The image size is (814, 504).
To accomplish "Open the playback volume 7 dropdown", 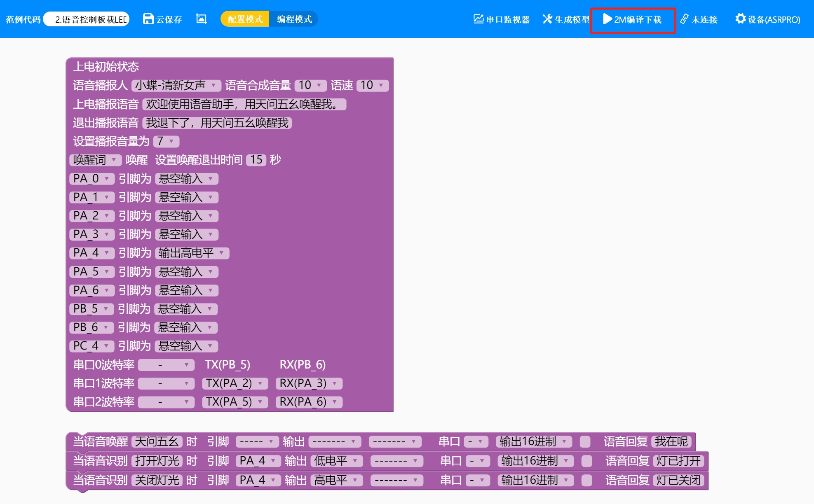I will coord(166,141).
